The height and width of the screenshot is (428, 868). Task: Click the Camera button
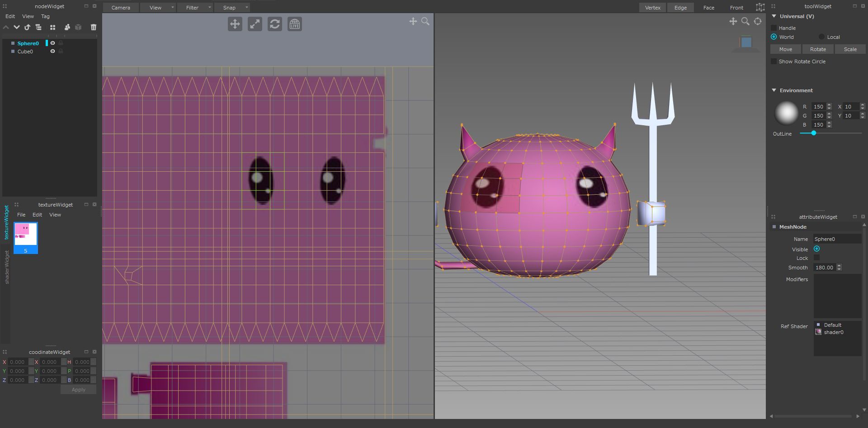(121, 8)
